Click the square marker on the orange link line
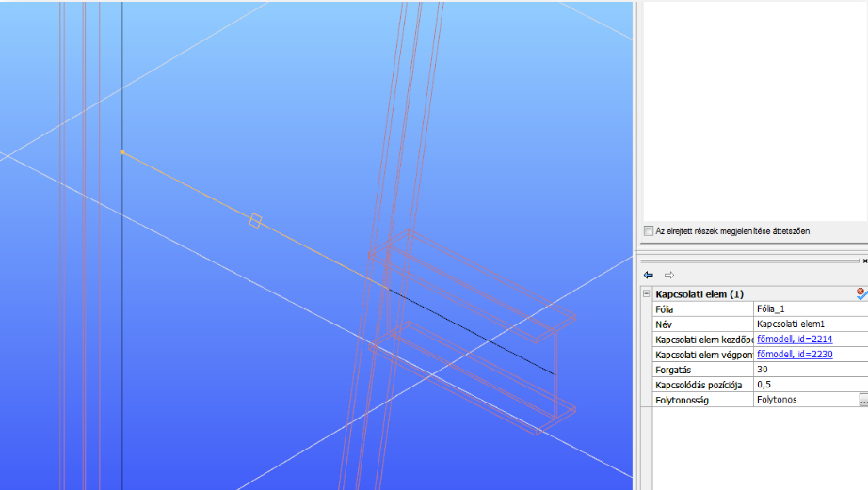 255,221
